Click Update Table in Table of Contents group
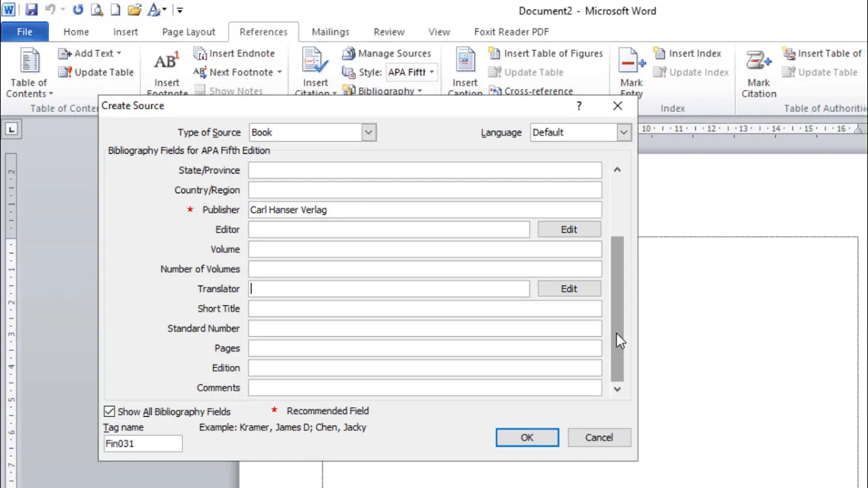Image resolution: width=868 pixels, height=488 pixels. 96,72
